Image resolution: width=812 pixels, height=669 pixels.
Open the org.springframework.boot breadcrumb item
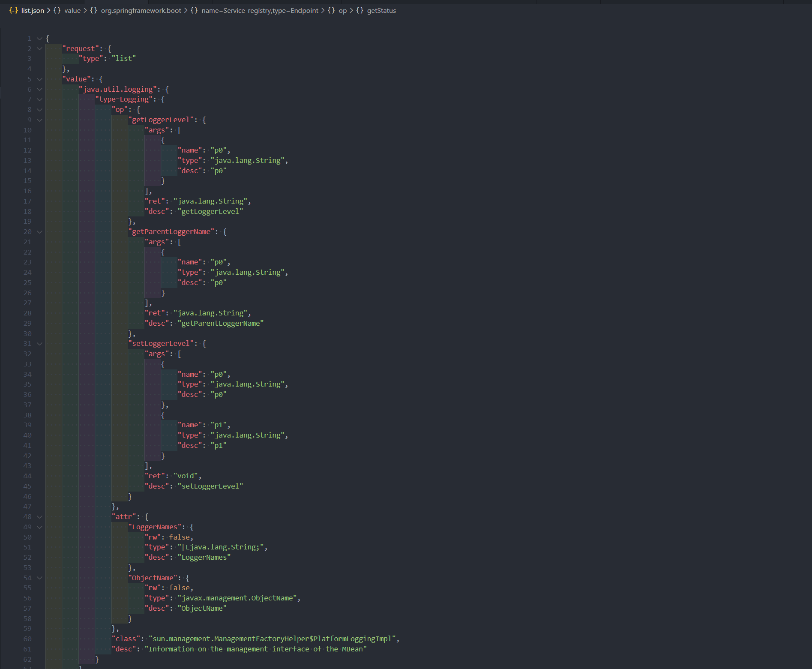141,11
